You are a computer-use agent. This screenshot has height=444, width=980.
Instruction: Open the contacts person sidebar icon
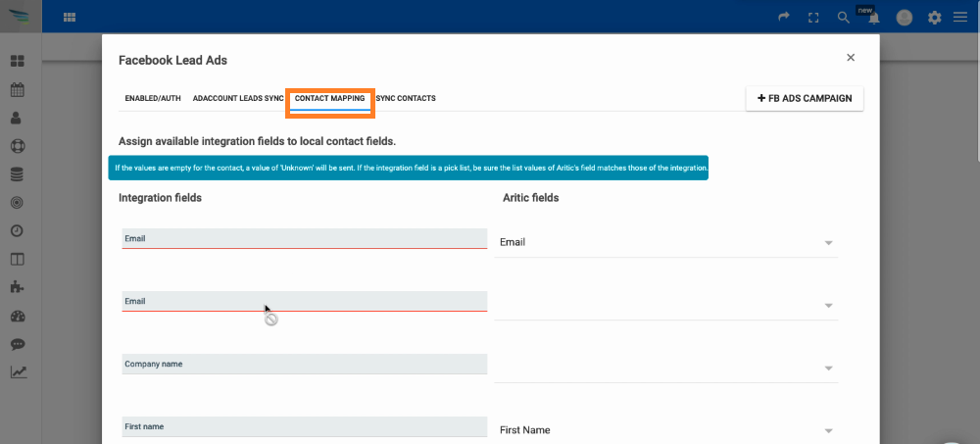tap(18, 118)
